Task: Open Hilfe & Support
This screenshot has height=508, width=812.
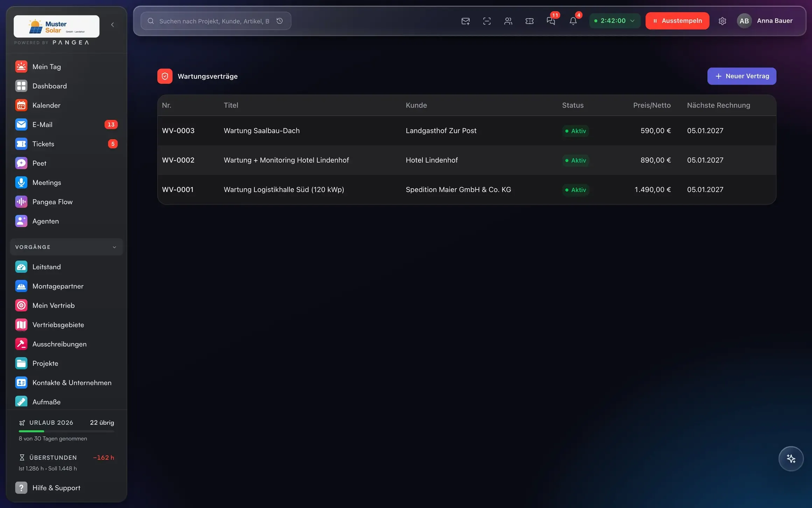Action: [x=66, y=488]
